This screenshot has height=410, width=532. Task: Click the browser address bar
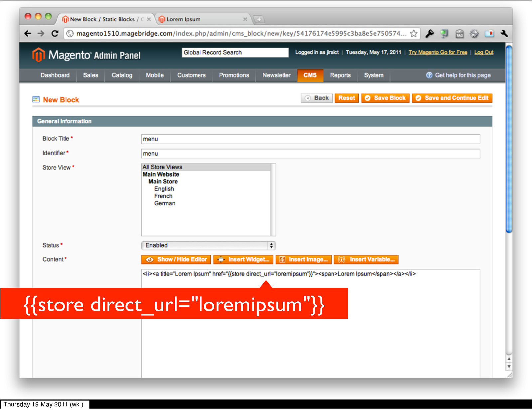click(241, 33)
